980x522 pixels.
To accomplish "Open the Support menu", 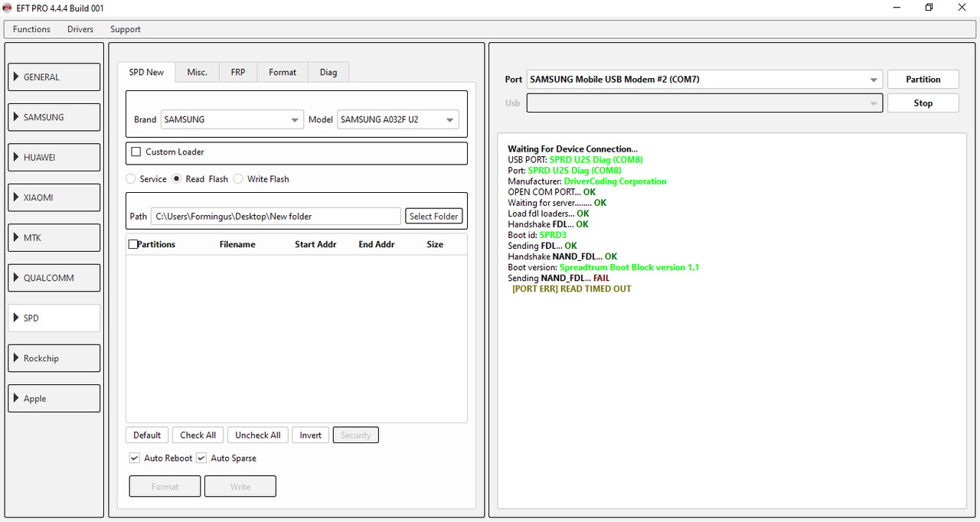I will pyautogui.click(x=126, y=29).
